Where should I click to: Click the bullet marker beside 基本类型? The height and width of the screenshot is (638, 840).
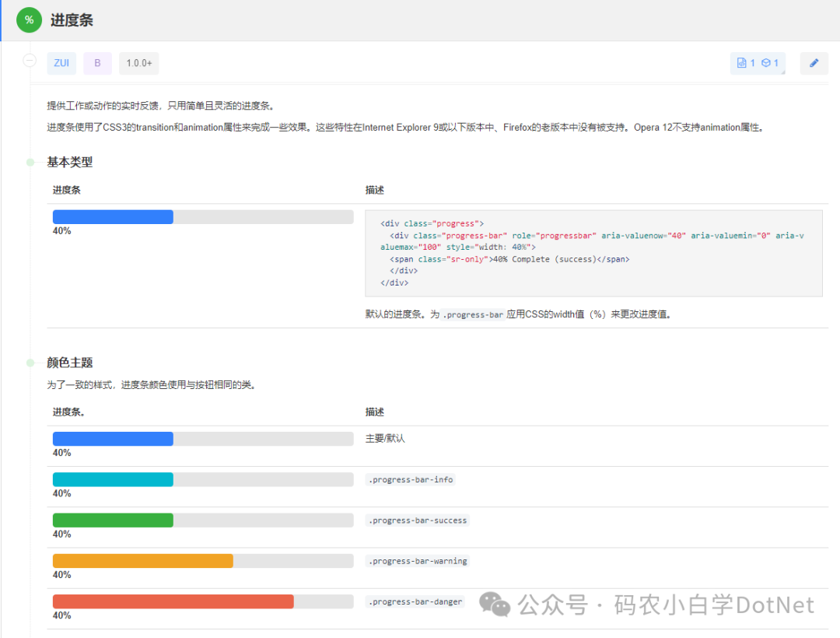[30, 163]
